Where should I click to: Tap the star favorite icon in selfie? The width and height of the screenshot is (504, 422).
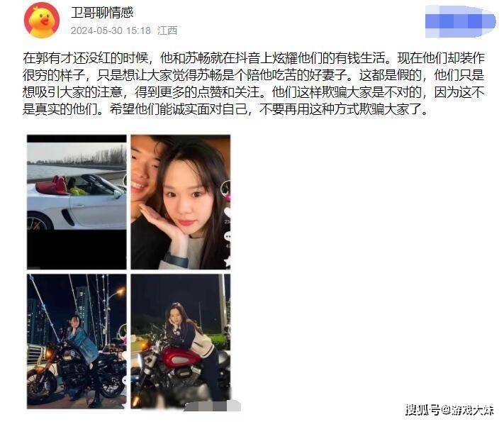[x=228, y=262]
